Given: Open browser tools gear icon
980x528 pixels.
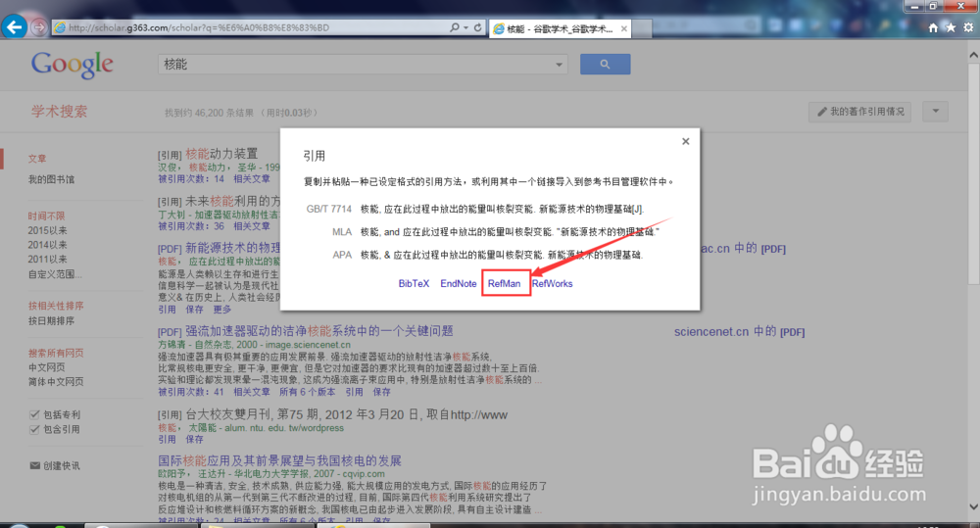Looking at the screenshot, I should click(x=968, y=27).
